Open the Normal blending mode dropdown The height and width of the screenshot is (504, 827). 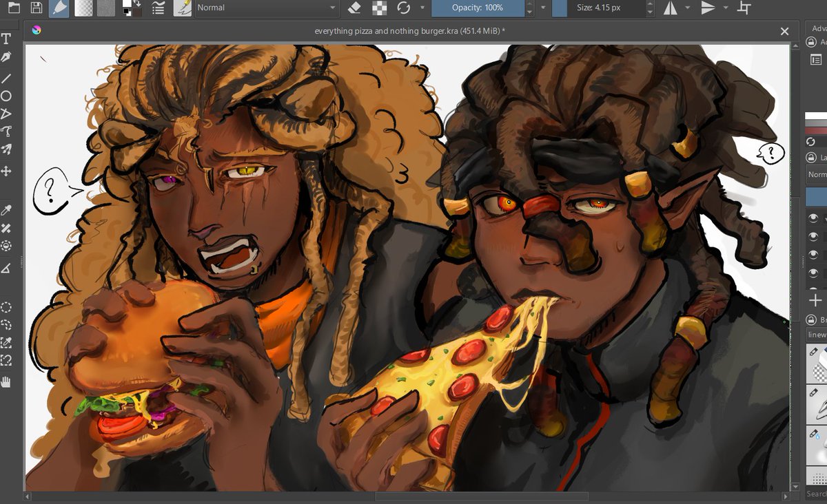click(x=267, y=8)
